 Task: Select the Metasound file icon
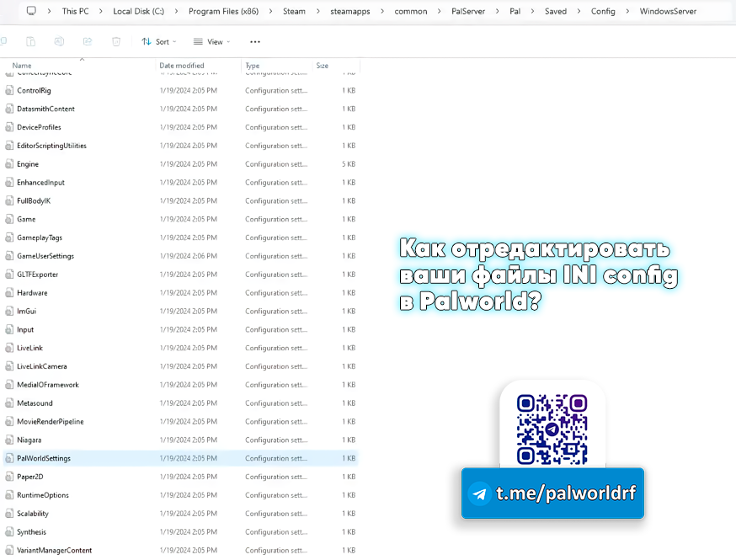(x=9, y=403)
